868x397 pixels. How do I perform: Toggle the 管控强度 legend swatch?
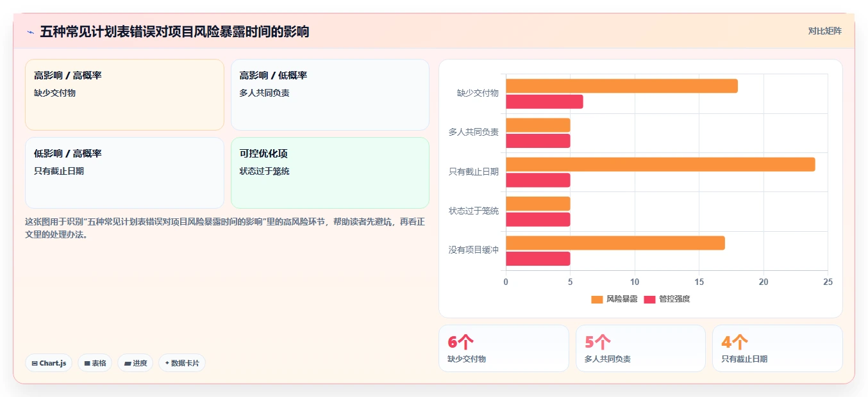[x=649, y=299]
